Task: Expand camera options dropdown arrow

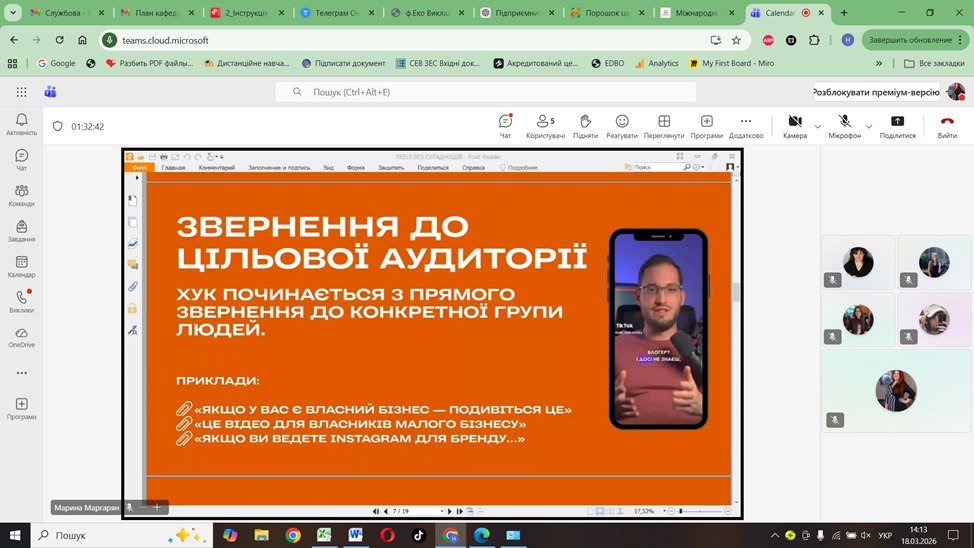Action: [818, 126]
